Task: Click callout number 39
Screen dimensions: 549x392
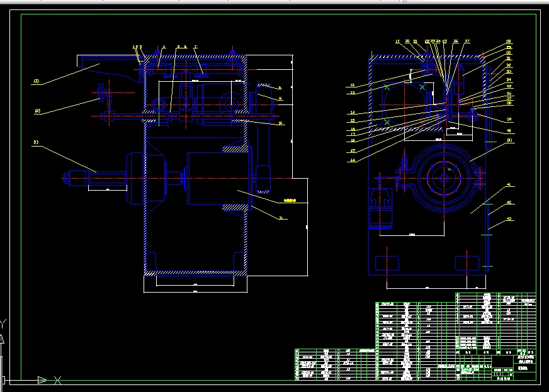Action: coord(509,120)
